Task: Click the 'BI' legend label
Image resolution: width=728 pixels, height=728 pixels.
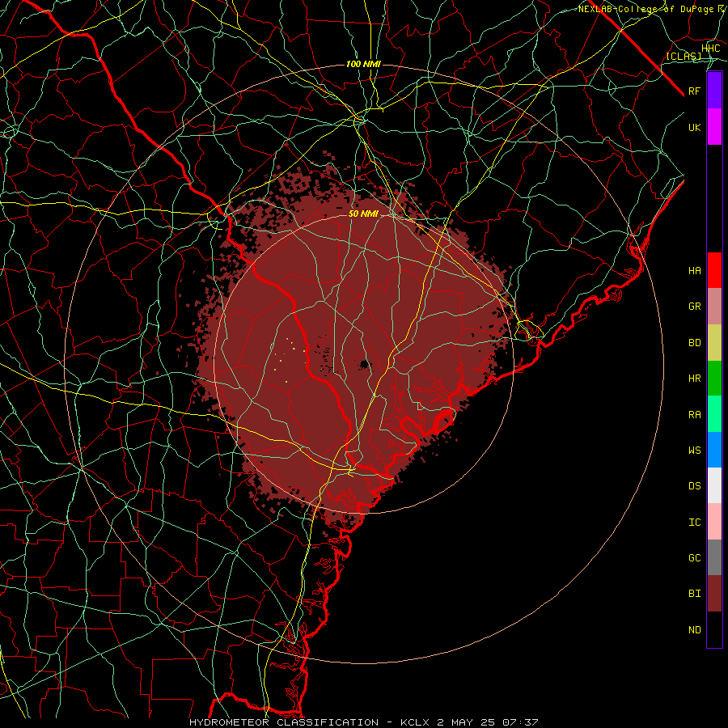Action: 695,594
